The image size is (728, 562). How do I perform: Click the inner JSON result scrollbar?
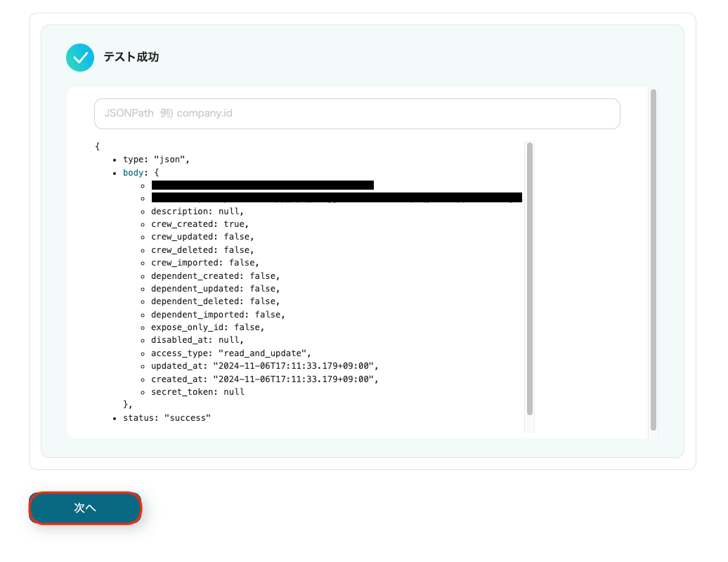coord(530,279)
